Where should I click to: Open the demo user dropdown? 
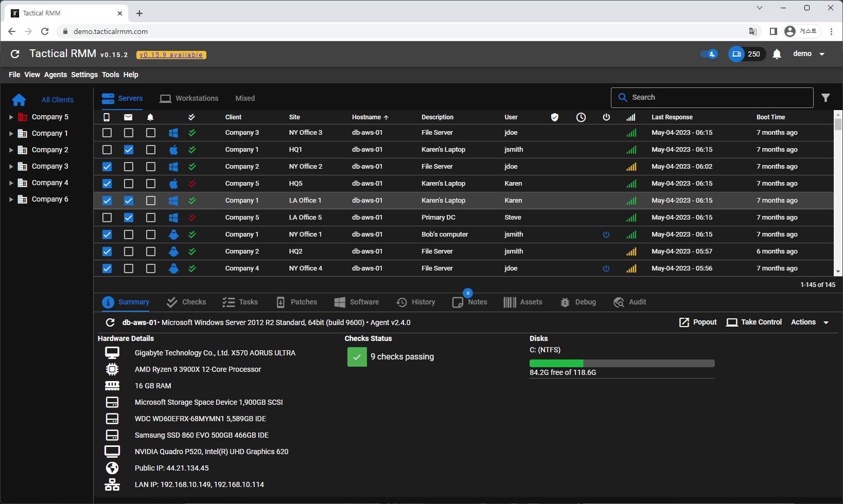pyautogui.click(x=809, y=54)
